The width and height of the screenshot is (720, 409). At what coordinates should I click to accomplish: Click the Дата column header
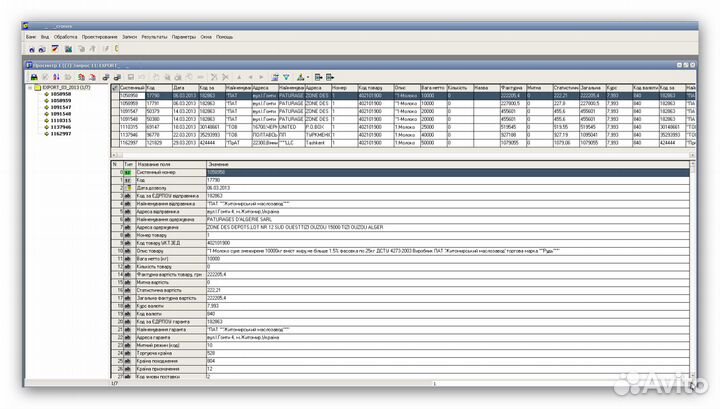pyautogui.click(x=185, y=88)
